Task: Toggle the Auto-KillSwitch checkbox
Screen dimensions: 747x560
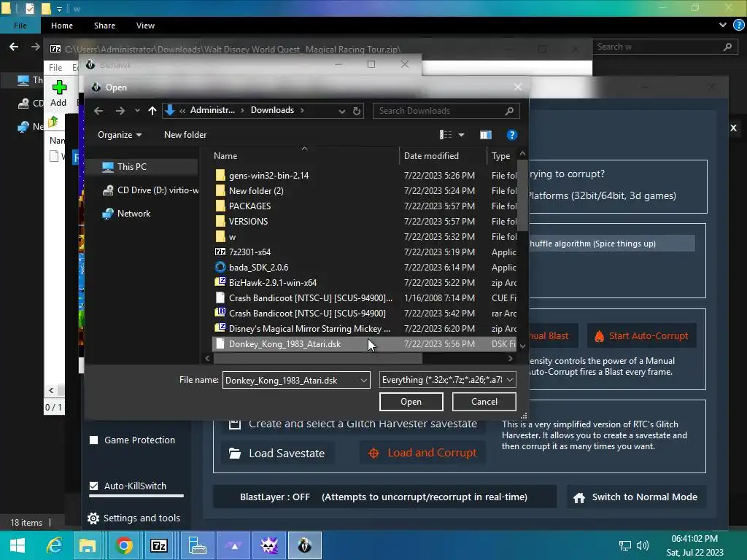Action: point(94,486)
